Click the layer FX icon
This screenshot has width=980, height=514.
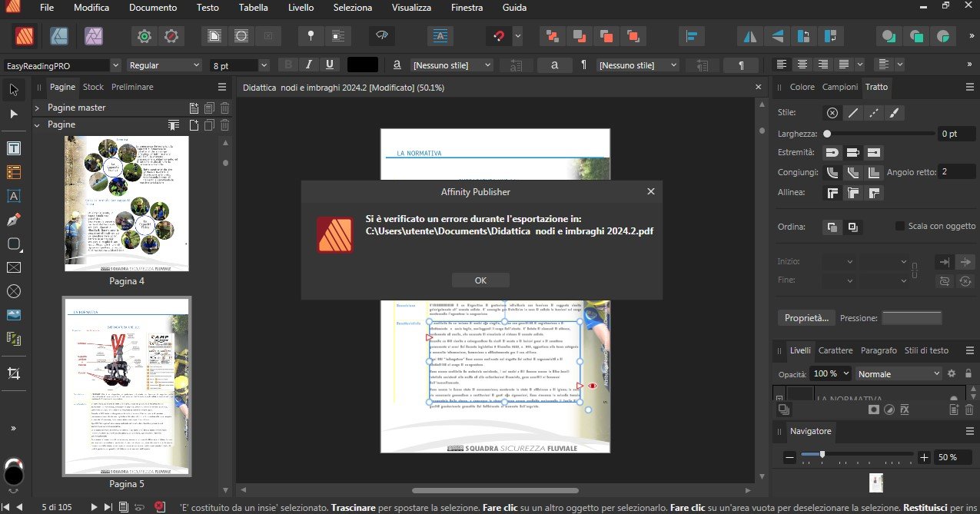pos(905,410)
